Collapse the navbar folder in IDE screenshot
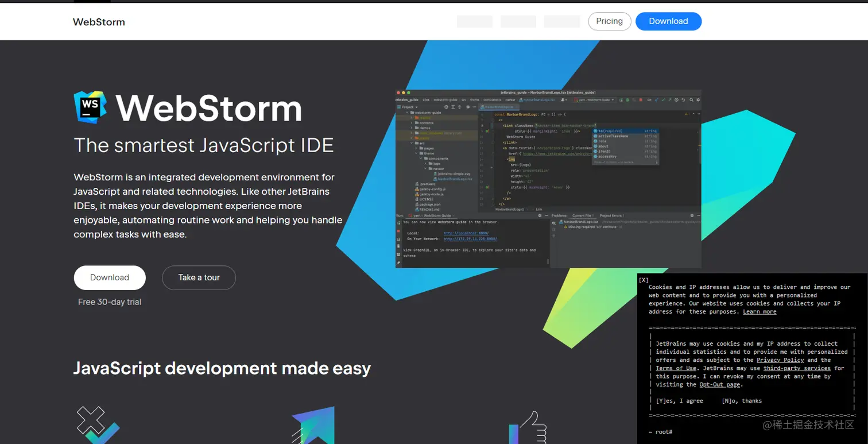868x444 pixels. 425,169
